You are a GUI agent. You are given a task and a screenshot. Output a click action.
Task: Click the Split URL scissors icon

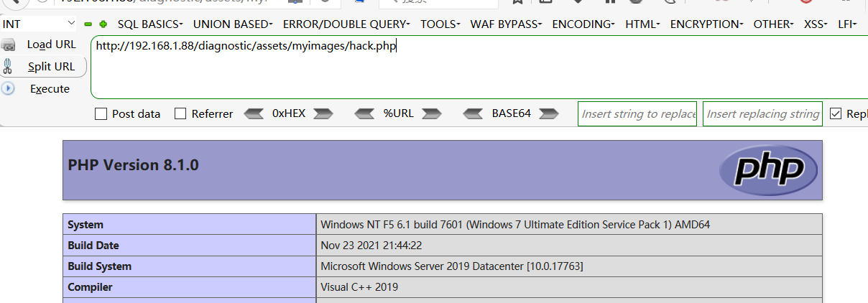click(8, 67)
